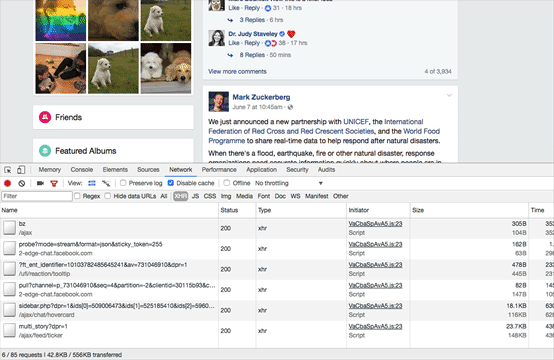Viewport: 554px width, 360px height.
Task: Click View more comments link
Action: coord(237,71)
